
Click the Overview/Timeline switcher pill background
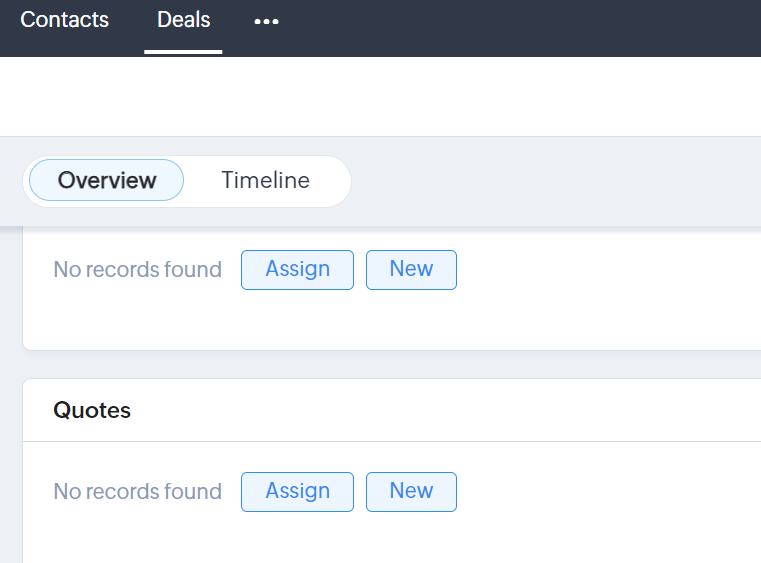(x=338, y=181)
